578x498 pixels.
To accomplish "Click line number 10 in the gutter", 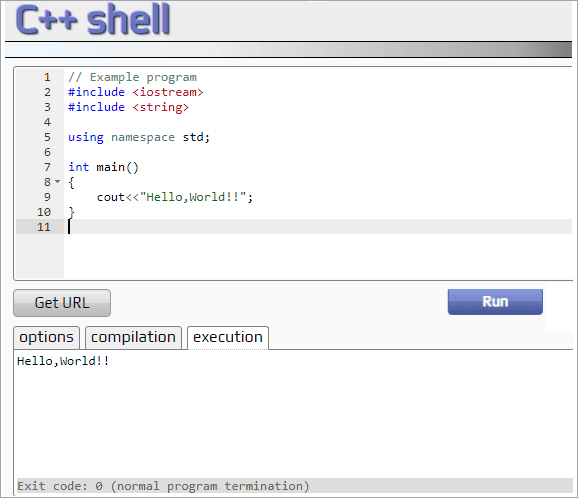I will pos(44,212).
